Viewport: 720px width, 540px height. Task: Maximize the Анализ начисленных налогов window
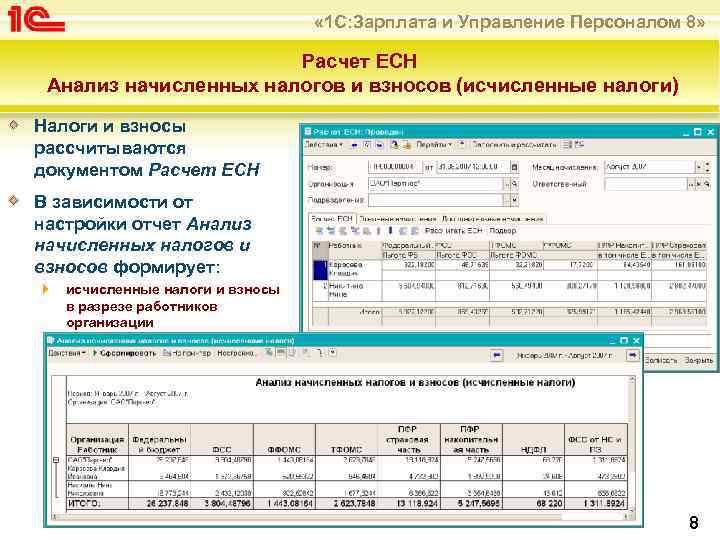tap(624, 341)
